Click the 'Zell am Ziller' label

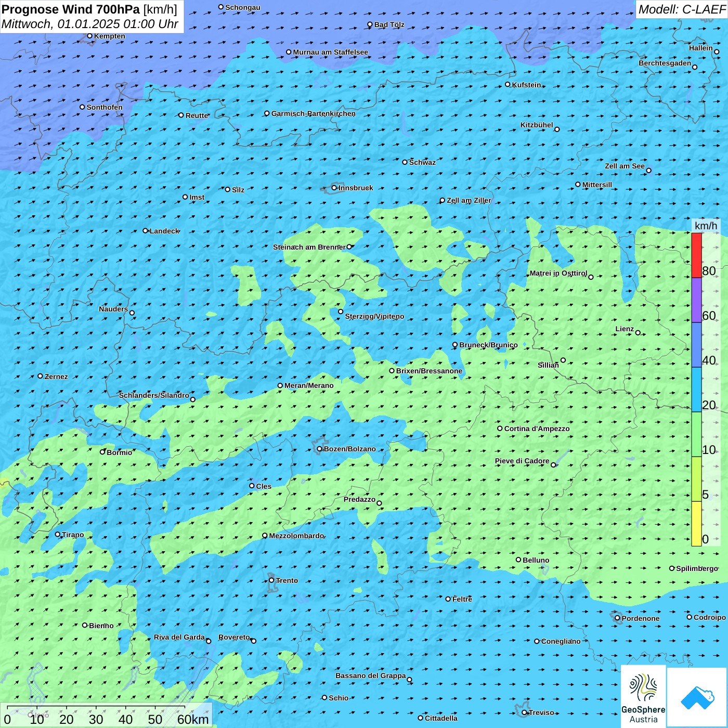coord(469,200)
